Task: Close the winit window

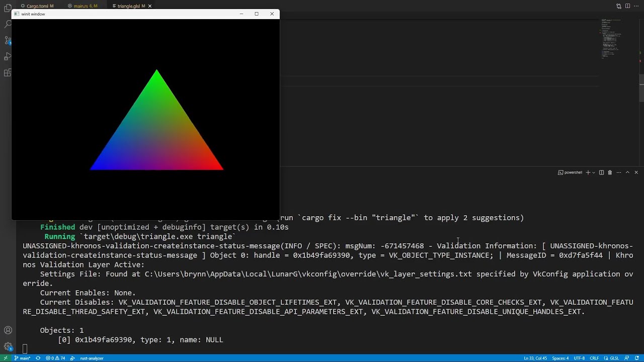Action: pos(272,14)
